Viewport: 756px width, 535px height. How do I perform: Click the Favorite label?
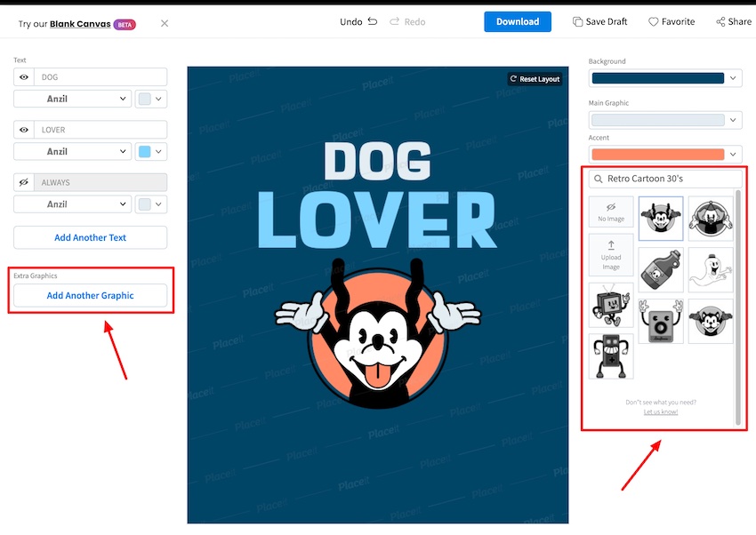tap(678, 21)
